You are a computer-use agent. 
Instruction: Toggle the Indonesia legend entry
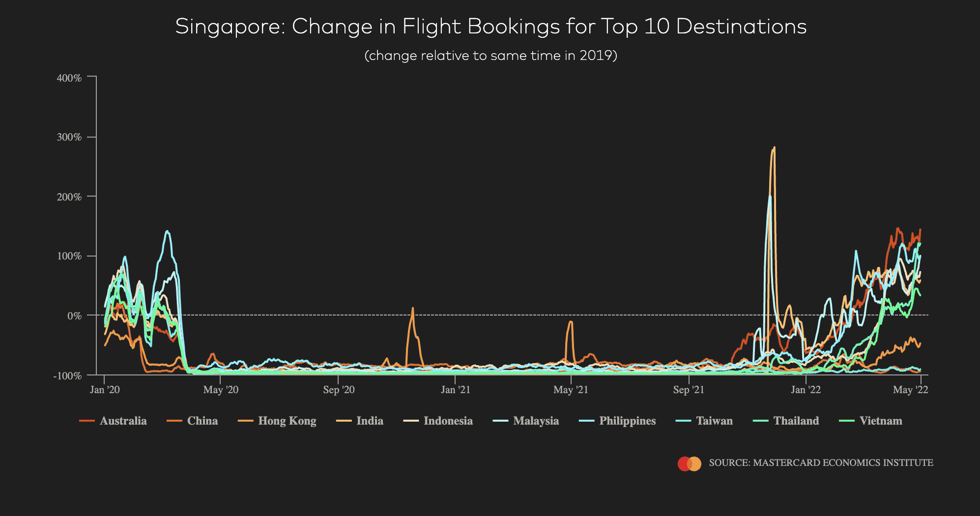pos(438,421)
